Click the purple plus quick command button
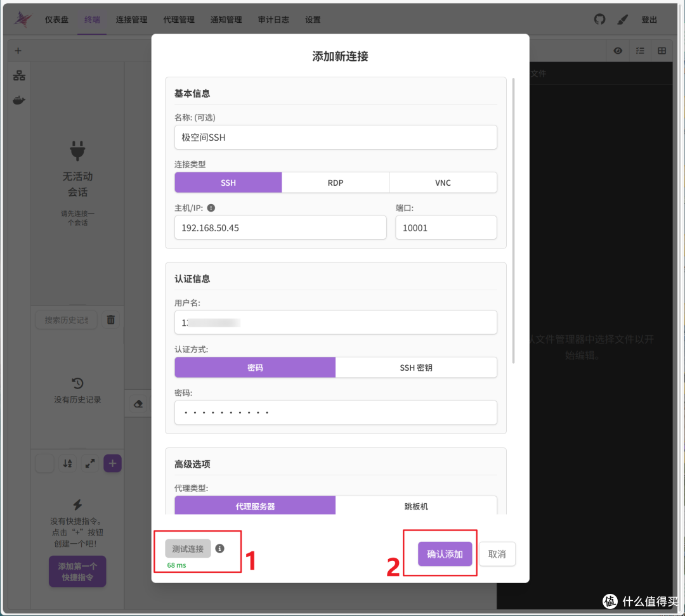The width and height of the screenshot is (685, 616). [112, 463]
